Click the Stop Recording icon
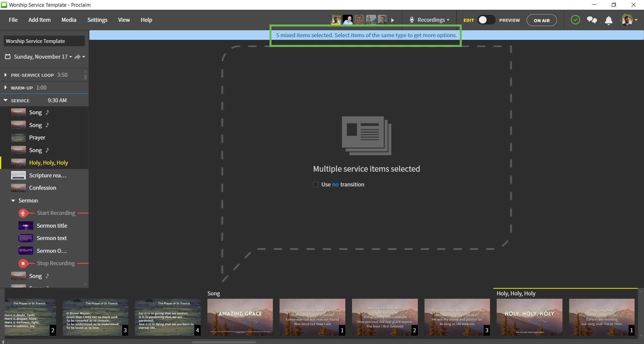 23,264
